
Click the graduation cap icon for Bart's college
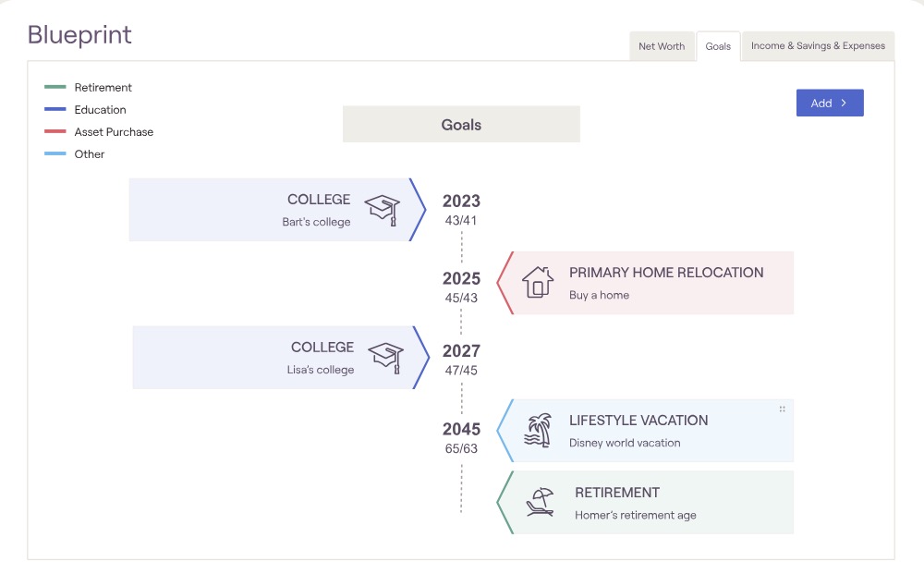[383, 210]
